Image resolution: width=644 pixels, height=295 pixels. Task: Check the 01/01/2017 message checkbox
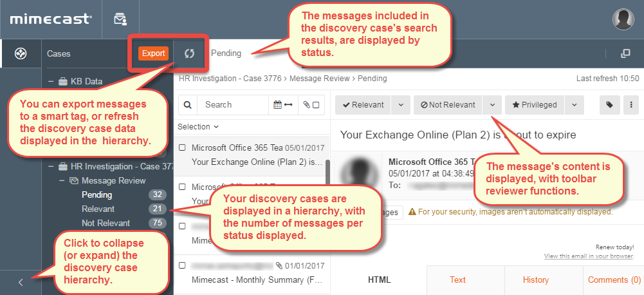pyautogui.click(x=182, y=265)
